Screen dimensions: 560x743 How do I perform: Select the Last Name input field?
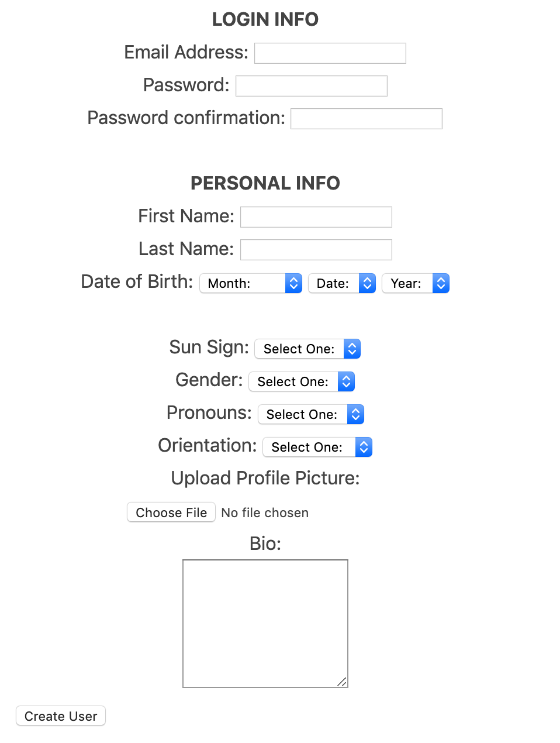click(x=316, y=250)
